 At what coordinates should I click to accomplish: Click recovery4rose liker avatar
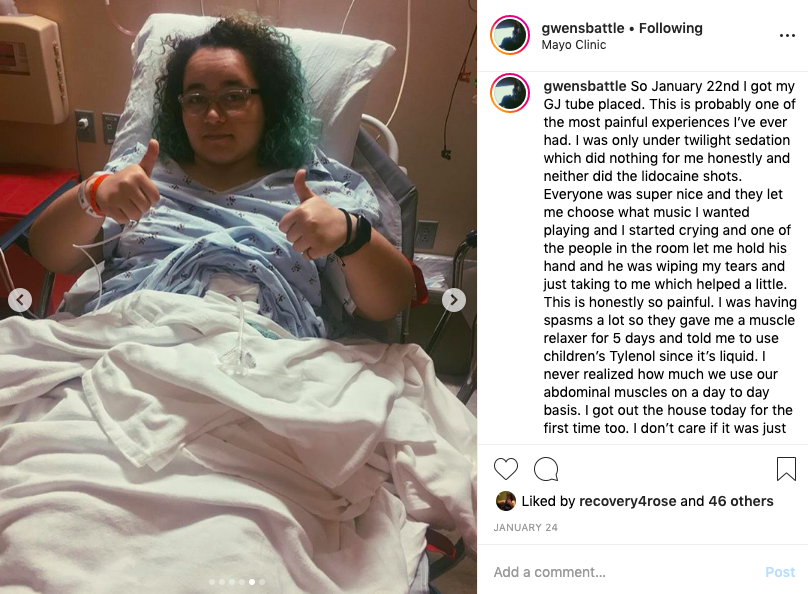tap(506, 501)
